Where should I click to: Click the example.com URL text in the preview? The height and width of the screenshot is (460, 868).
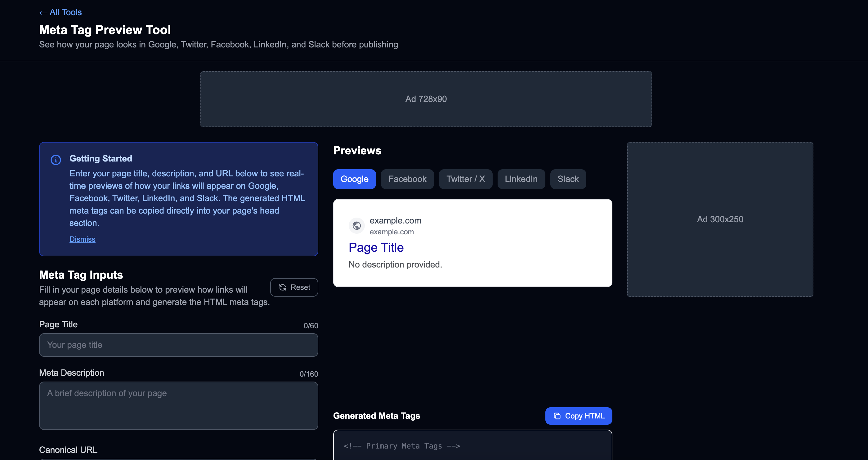(391, 232)
